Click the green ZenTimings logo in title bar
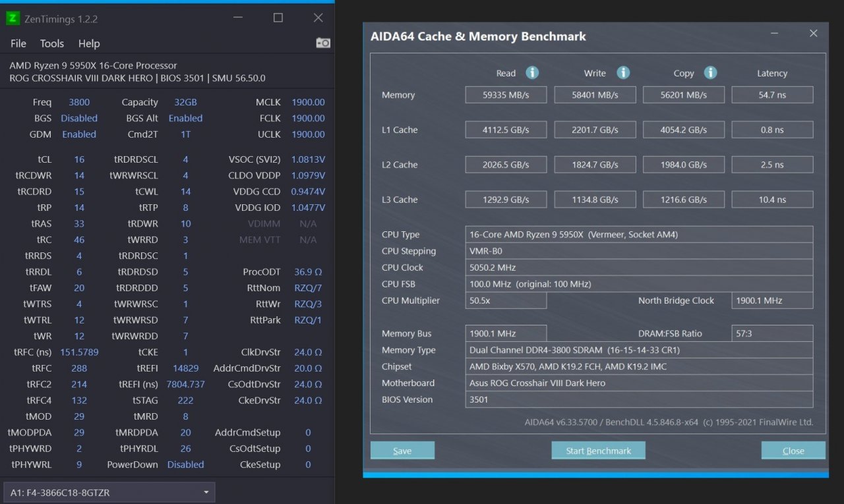The image size is (844, 504). 13,18
